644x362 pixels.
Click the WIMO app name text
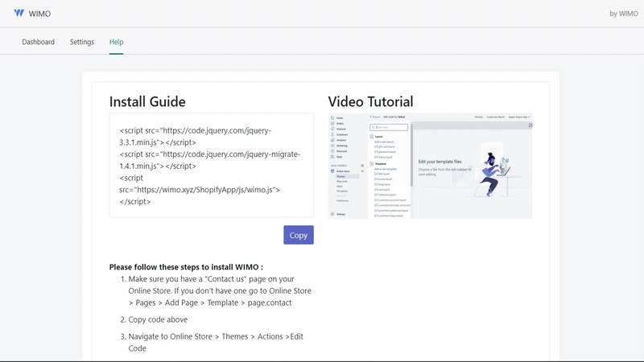point(39,14)
